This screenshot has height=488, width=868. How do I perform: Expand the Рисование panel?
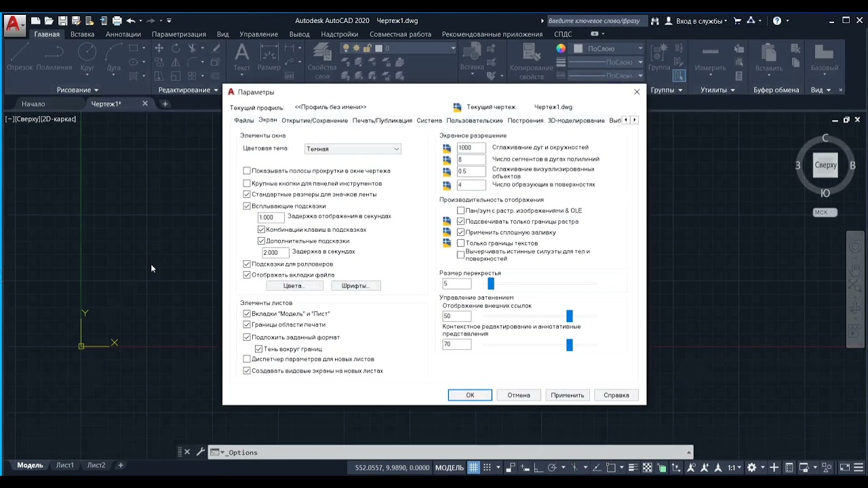pos(77,90)
